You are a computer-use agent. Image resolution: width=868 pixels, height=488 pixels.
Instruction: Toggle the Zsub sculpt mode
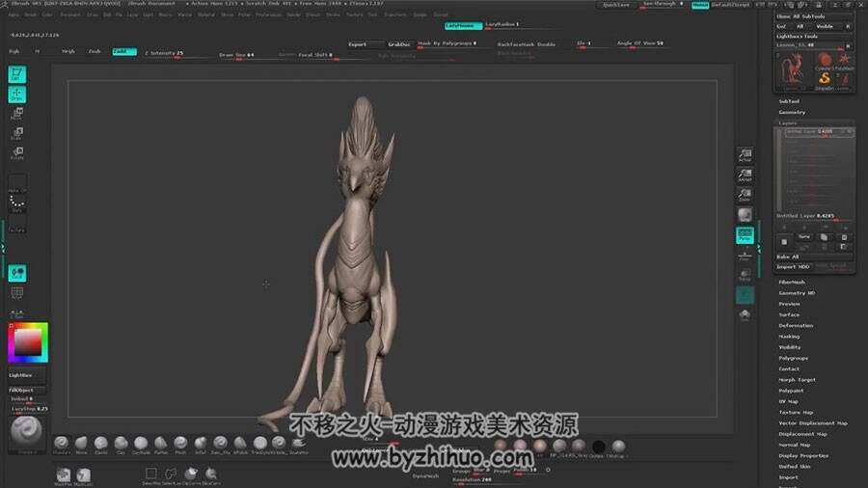95,51
